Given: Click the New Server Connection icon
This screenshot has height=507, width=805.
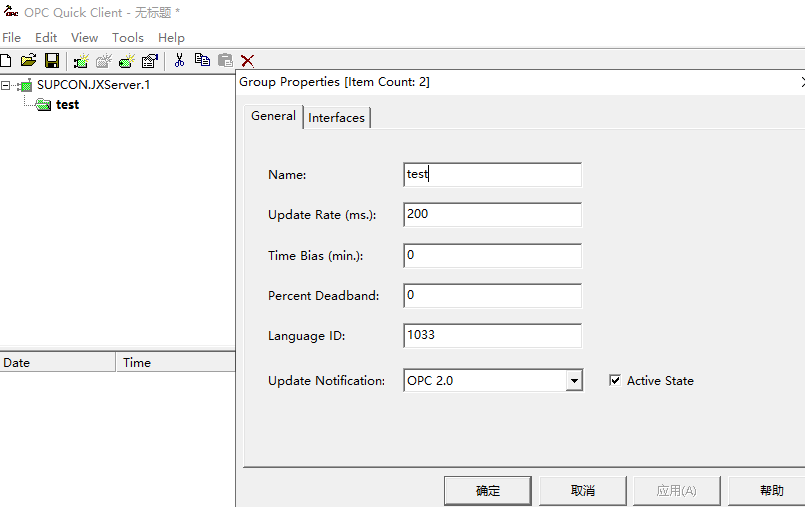Looking at the screenshot, I should tap(81, 61).
